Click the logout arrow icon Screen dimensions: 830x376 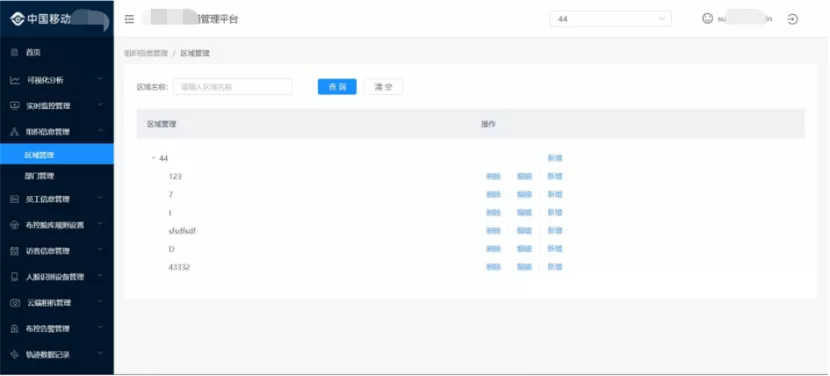point(792,20)
